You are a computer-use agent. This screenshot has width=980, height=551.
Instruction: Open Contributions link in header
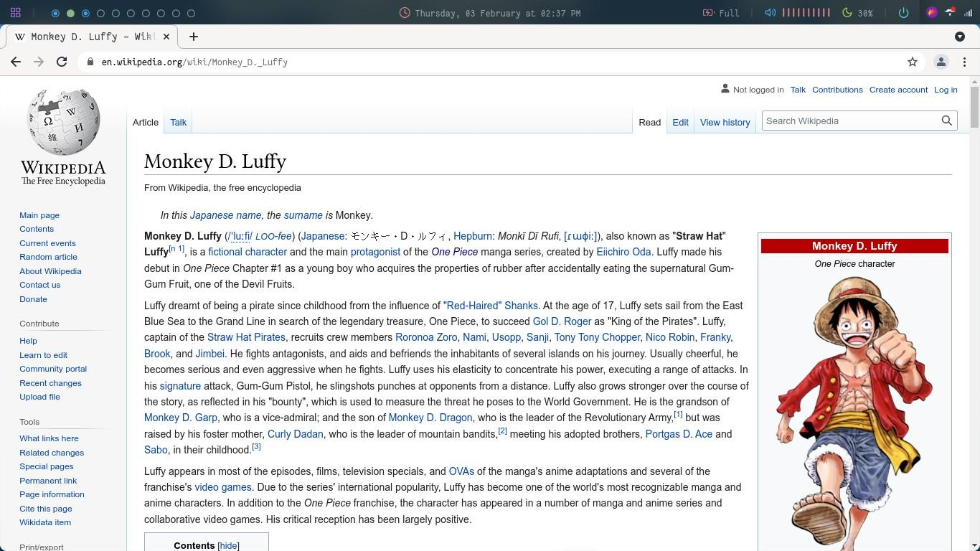(x=837, y=90)
